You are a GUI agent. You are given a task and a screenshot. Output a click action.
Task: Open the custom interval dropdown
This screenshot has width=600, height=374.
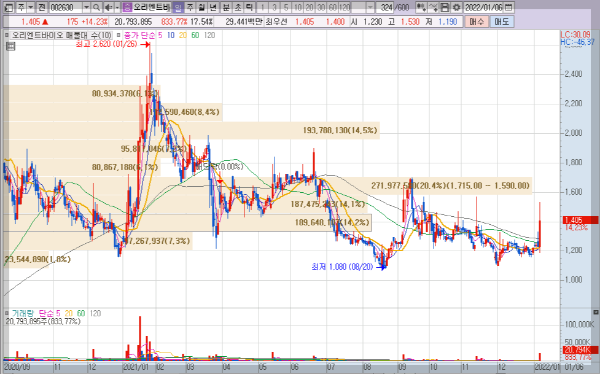(x=370, y=7)
